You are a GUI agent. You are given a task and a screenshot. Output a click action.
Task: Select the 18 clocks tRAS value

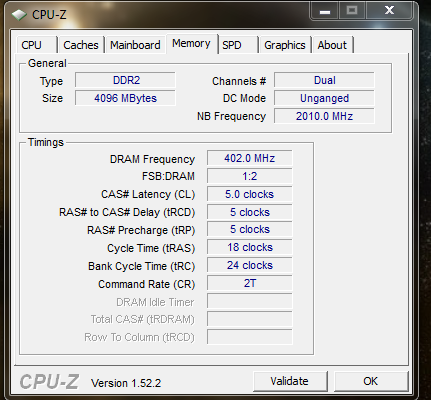click(250, 247)
